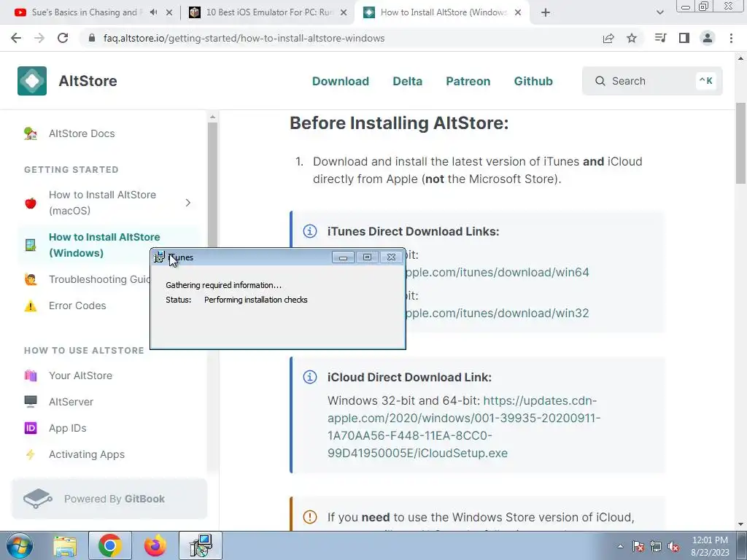Expand the macOS install chevron

(x=188, y=203)
